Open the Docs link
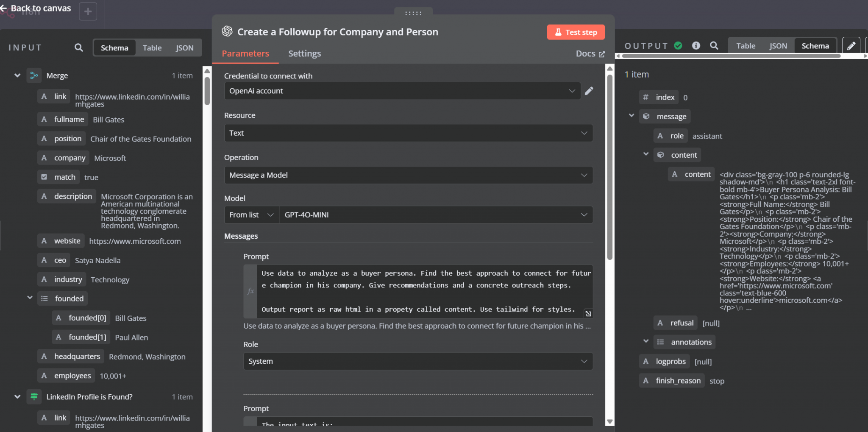 (590, 53)
